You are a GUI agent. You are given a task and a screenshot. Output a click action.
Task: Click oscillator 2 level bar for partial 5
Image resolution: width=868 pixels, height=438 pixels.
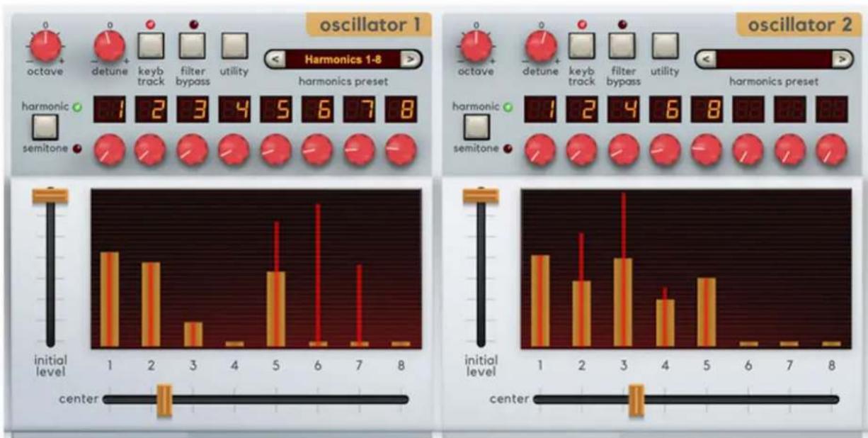[707, 312]
